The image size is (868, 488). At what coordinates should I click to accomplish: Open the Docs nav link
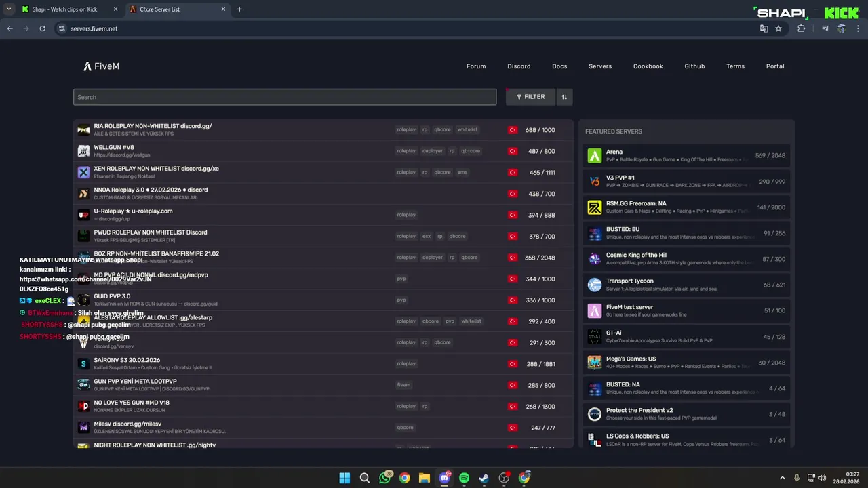pos(559,66)
